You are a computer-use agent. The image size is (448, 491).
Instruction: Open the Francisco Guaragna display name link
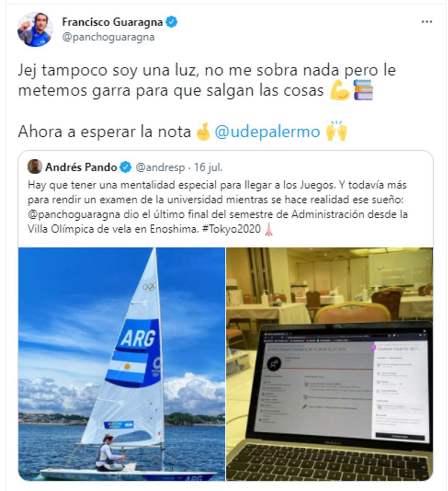(112, 22)
